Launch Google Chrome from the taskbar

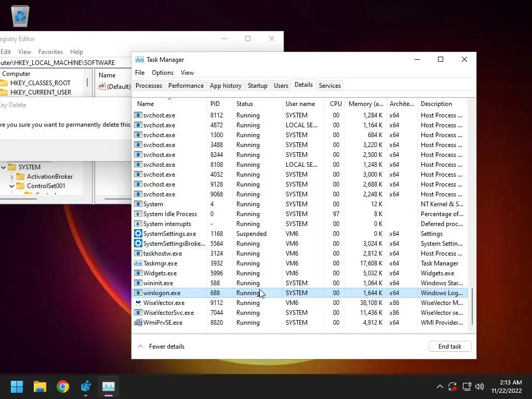click(63, 387)
